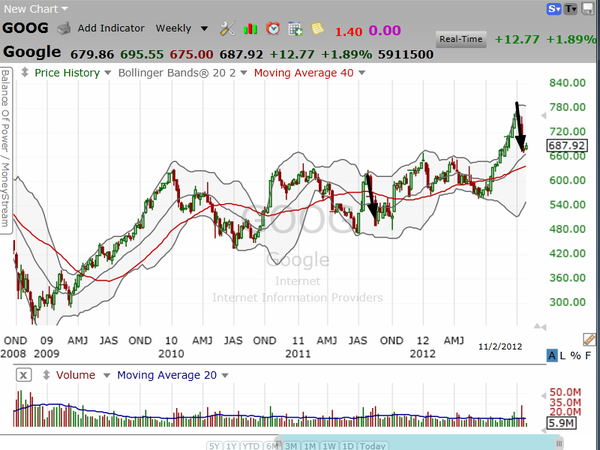This screenshot has width=600, height=450.
Task: Click the pencil drawing tools icon
Action: 589,339
